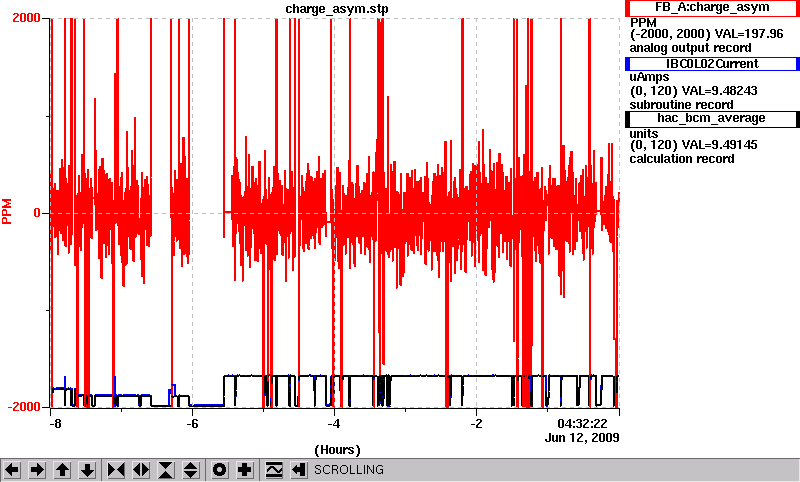Pan the graph up with the up arrow
Screen dimensions: 800x482
click(62, 469)
